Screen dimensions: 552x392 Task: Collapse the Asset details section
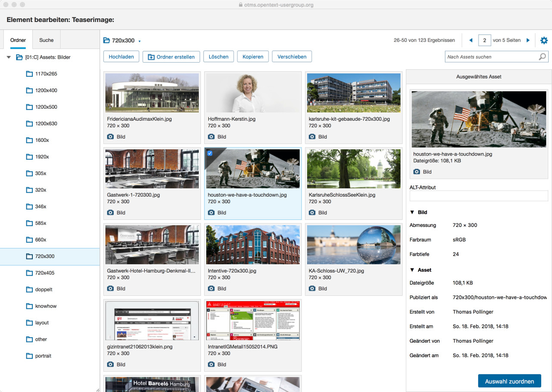412,270
